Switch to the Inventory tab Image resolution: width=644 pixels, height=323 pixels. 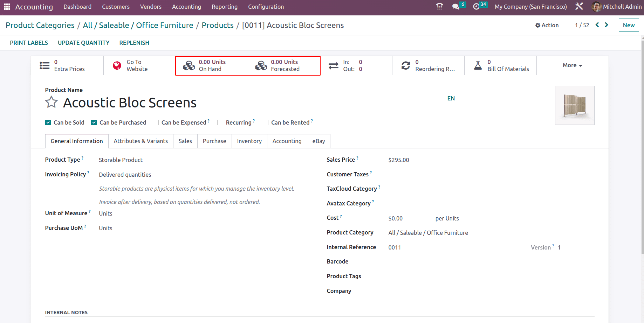pos(249,141)
